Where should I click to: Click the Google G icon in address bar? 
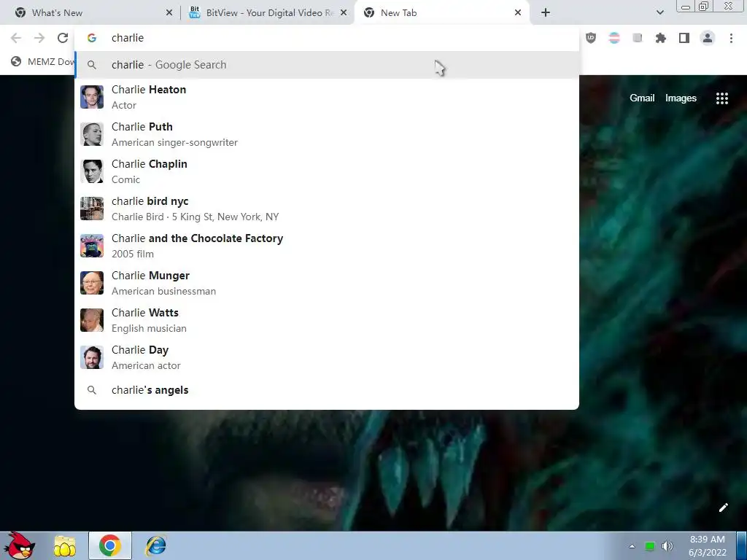[x=92, y=38]
